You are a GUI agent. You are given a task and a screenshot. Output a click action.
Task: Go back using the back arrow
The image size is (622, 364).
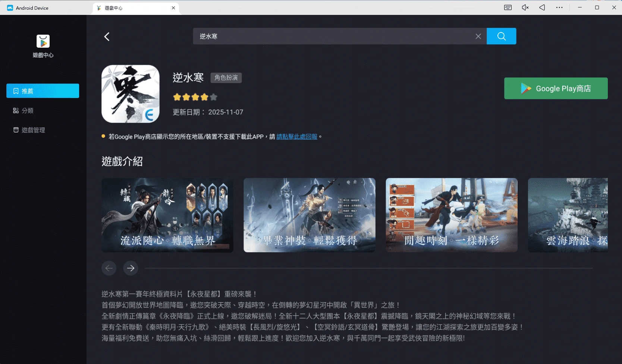point(107,36)
